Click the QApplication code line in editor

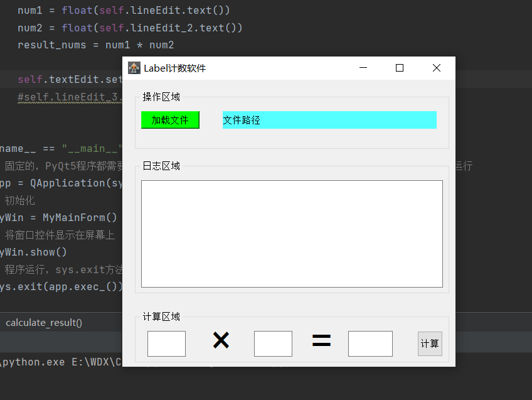point(61,183)
